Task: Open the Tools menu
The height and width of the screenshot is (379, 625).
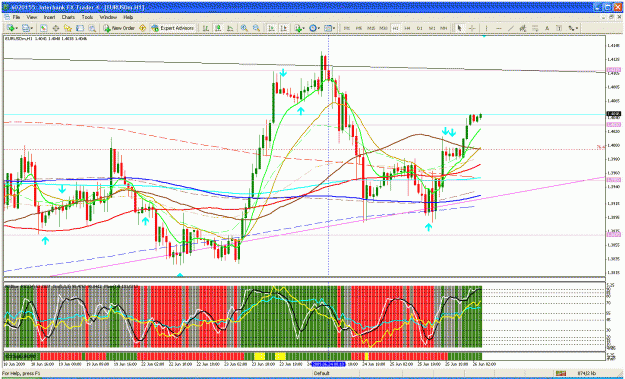Action: tap(87, 17)
